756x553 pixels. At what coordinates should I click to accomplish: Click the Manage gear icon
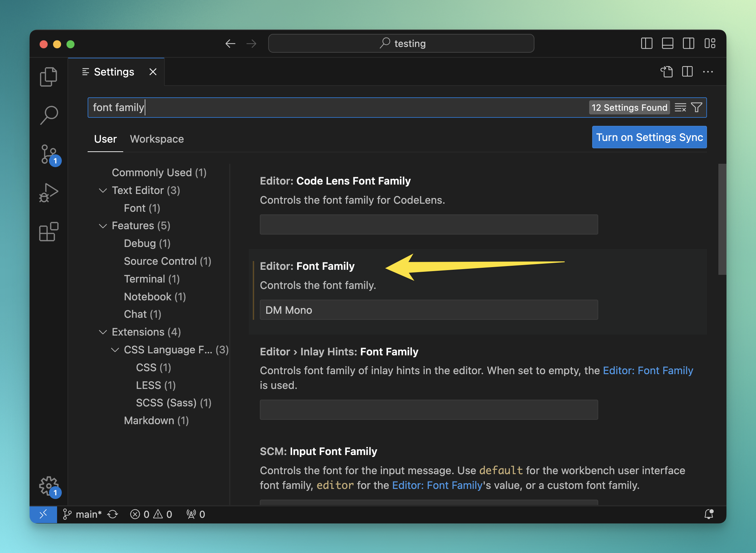coord(49,486)
